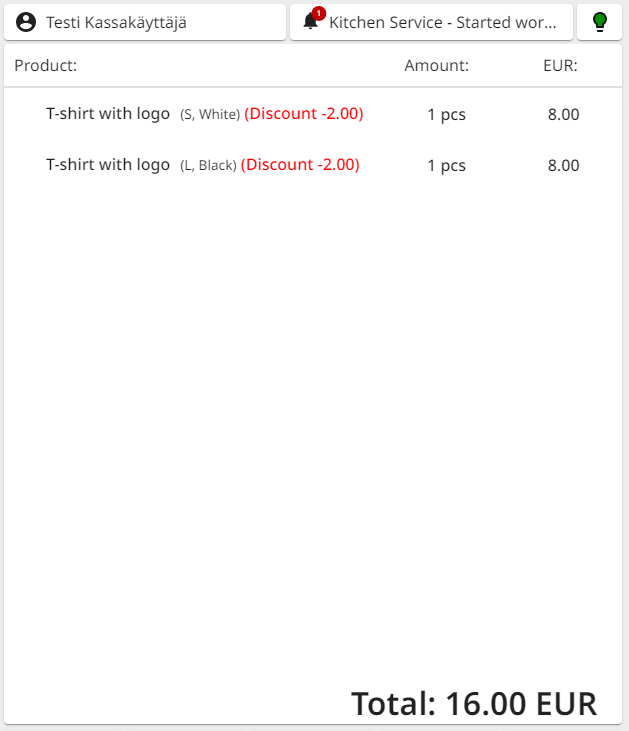Click the 1 pcs amount of White shirt
Image resolution: width=629 pixels, height=731 pixels.
[x=446, y=115]
